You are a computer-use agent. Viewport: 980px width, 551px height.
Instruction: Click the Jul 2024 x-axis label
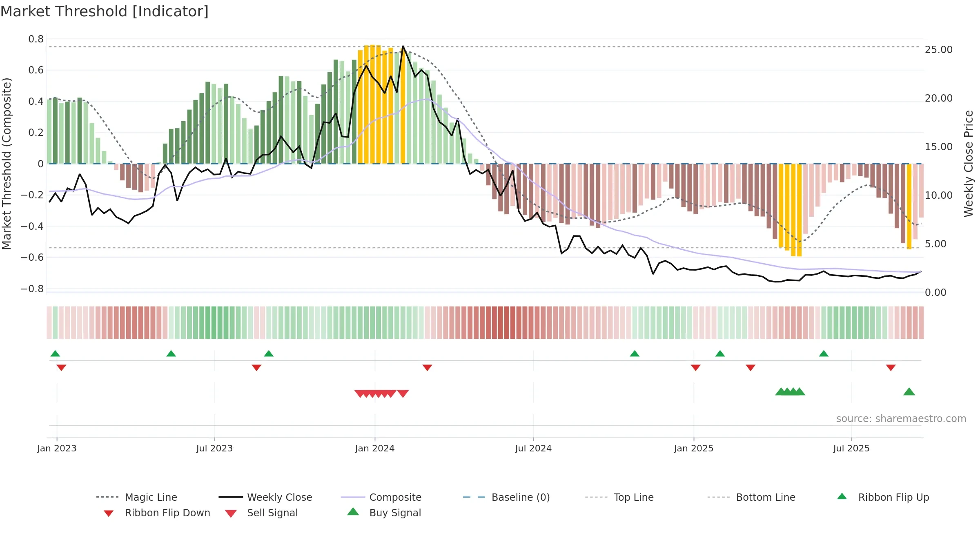pyautogui.click(x=533, y=448)
